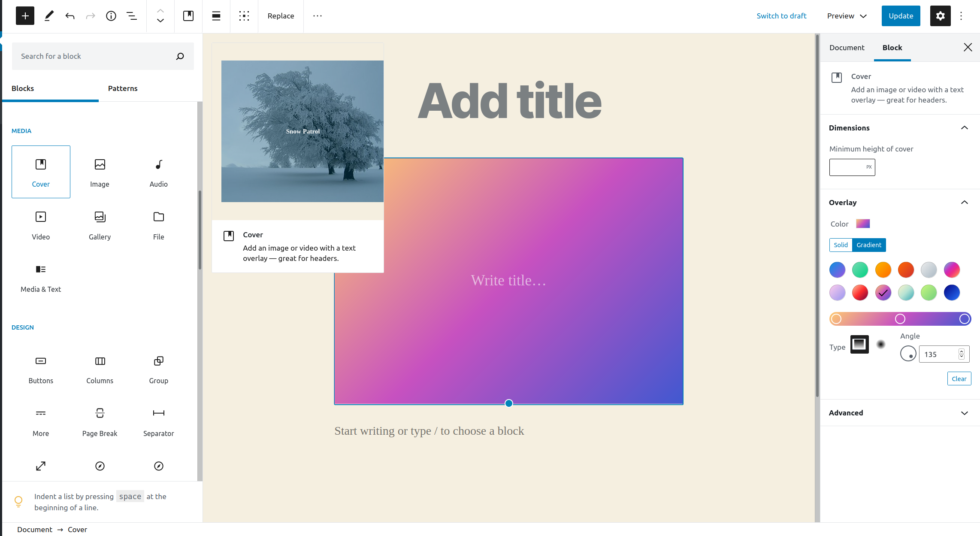Switch to the Document sidebar tab
Image resolution: width=980 pixels, height=536 pixels.
click(847, 48)
